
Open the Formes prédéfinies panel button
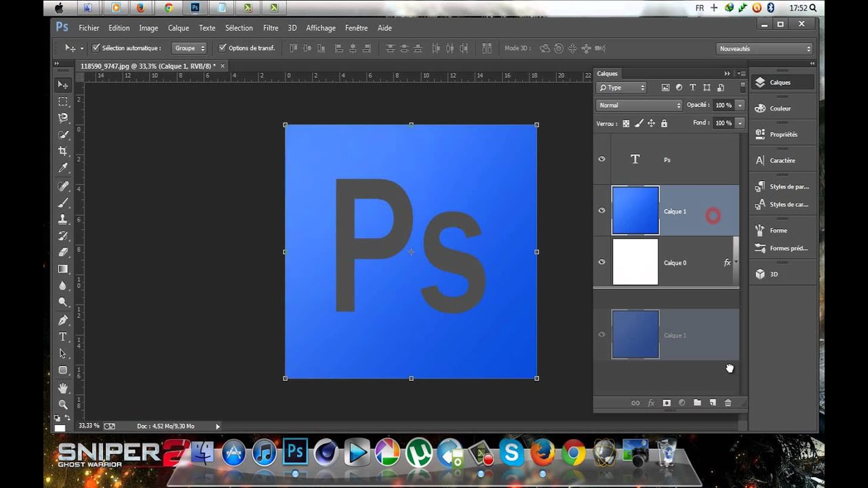783,248
